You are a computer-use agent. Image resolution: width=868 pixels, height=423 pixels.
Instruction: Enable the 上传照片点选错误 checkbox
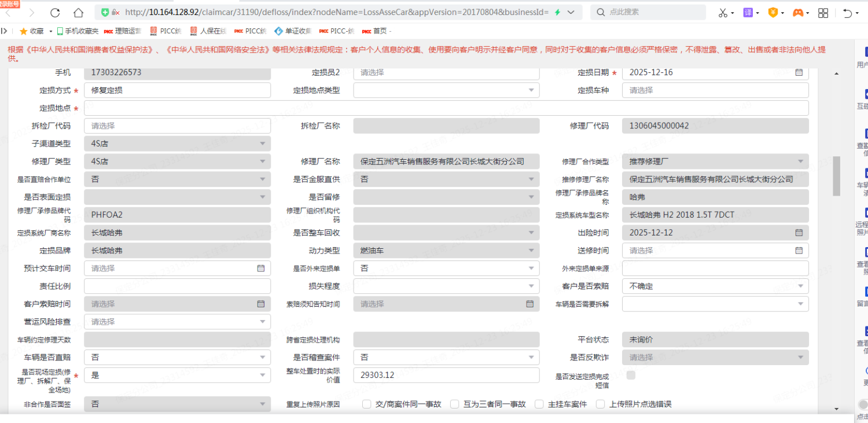coord(600,404)
